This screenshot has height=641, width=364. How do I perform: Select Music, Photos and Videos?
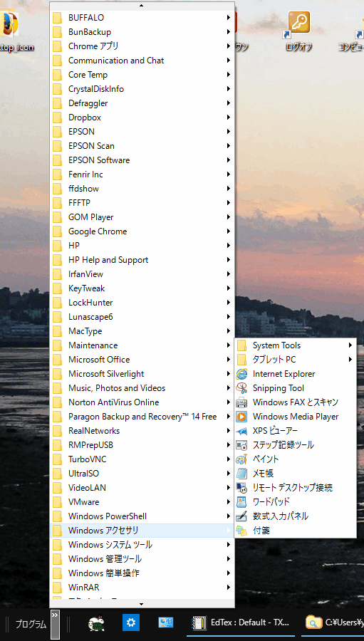pyautogui.click(x=142, y=388)
